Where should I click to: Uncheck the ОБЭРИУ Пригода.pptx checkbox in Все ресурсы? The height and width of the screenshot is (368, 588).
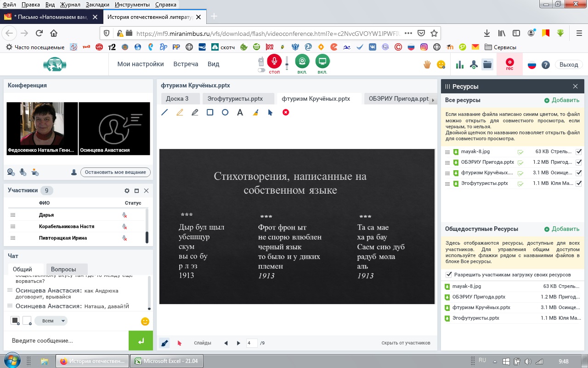[579, 162]
